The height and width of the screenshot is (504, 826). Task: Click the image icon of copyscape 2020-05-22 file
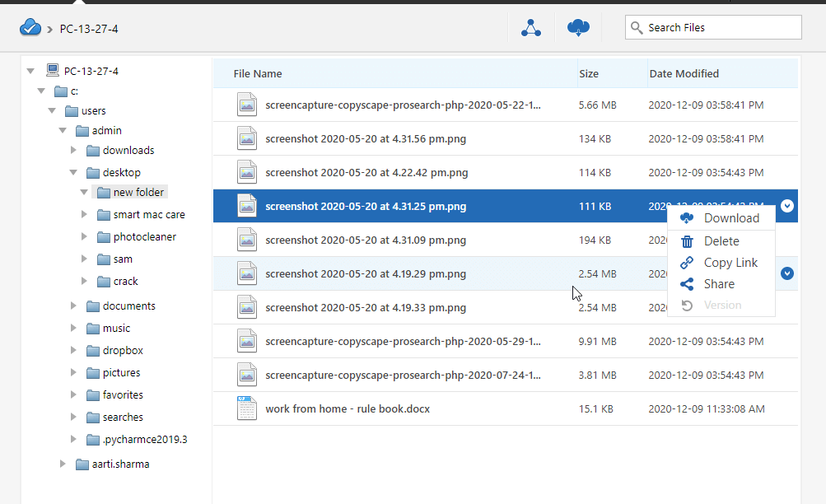tap(246, 105)
